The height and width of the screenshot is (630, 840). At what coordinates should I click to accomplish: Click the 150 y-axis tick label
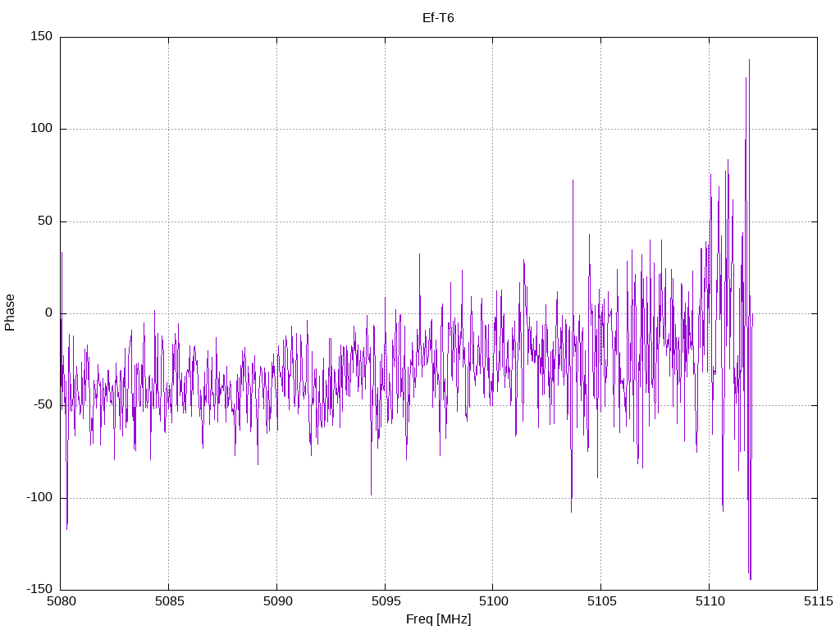[x=42, y=36]
